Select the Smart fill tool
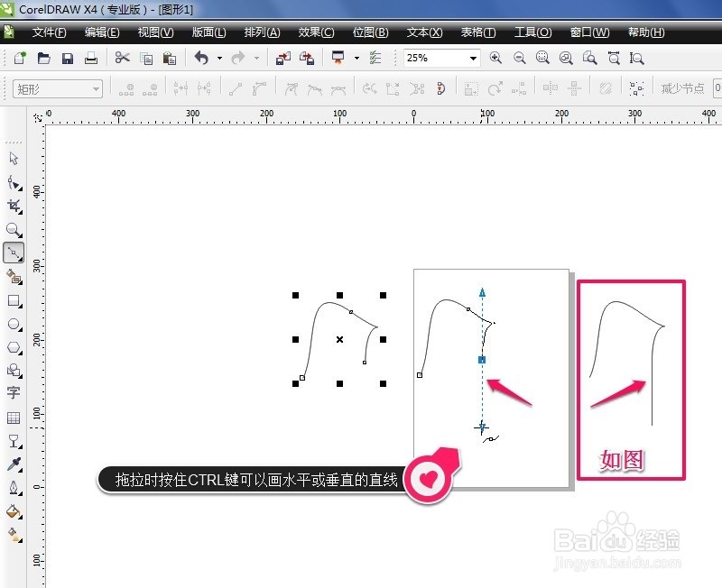Screen dimensions: 722x588 (x=14, y=277)
